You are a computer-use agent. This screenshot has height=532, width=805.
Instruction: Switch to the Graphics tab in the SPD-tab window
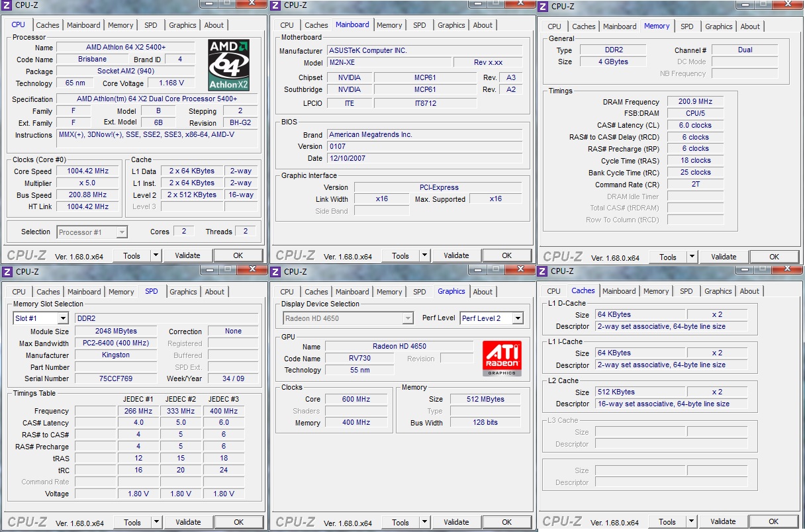point(183,292)
